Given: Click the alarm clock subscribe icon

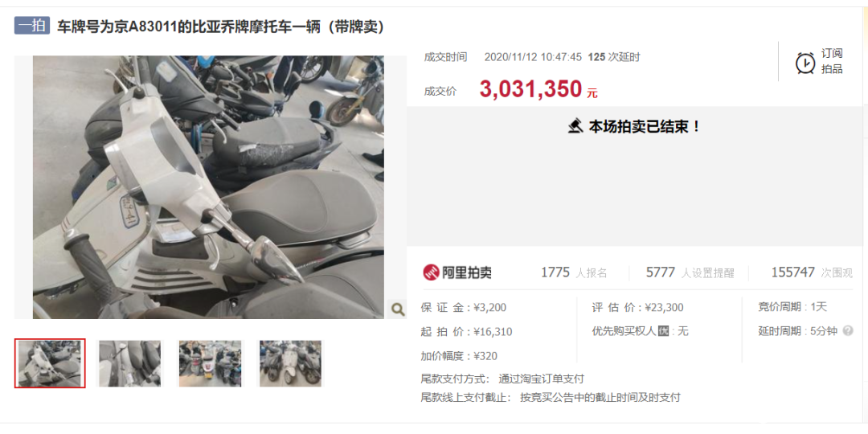Looking at the screenshot, I should [x=805, y=63].
